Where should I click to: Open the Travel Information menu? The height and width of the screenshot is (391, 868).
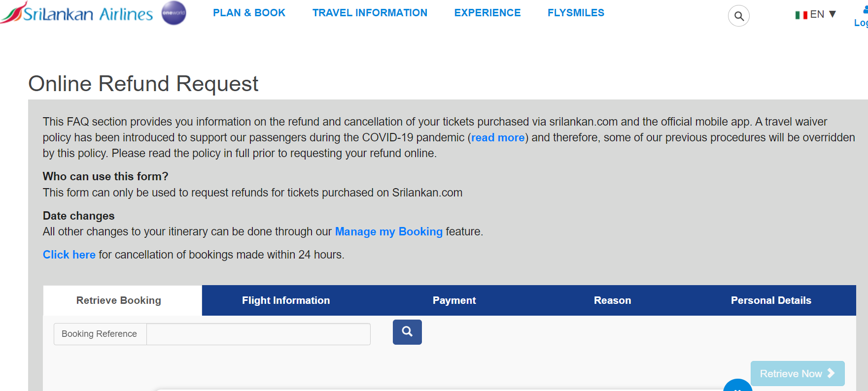370,13
